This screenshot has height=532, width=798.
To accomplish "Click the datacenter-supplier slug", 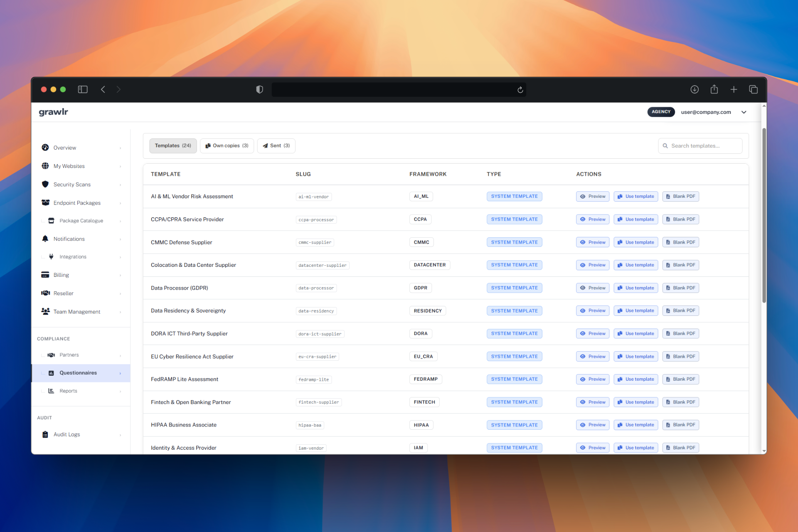I will (x=323, y=265).
